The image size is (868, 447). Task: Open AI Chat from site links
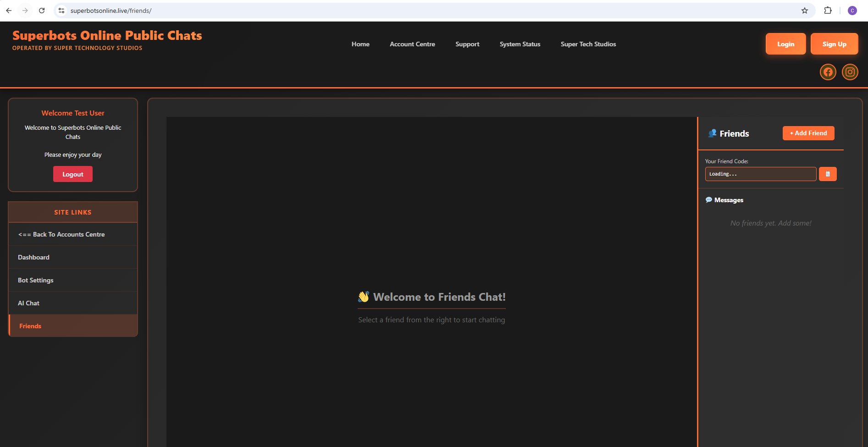coord(73,303)
